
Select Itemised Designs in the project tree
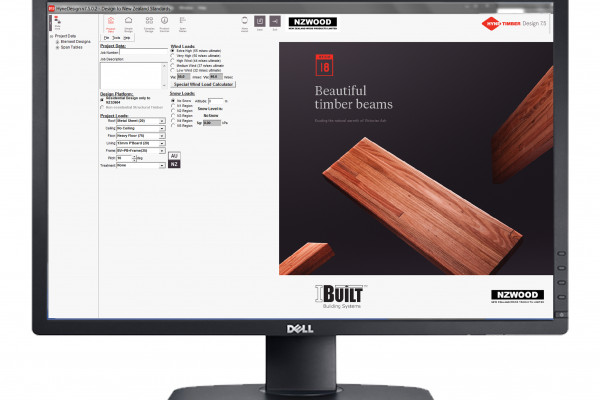point(76,42)
